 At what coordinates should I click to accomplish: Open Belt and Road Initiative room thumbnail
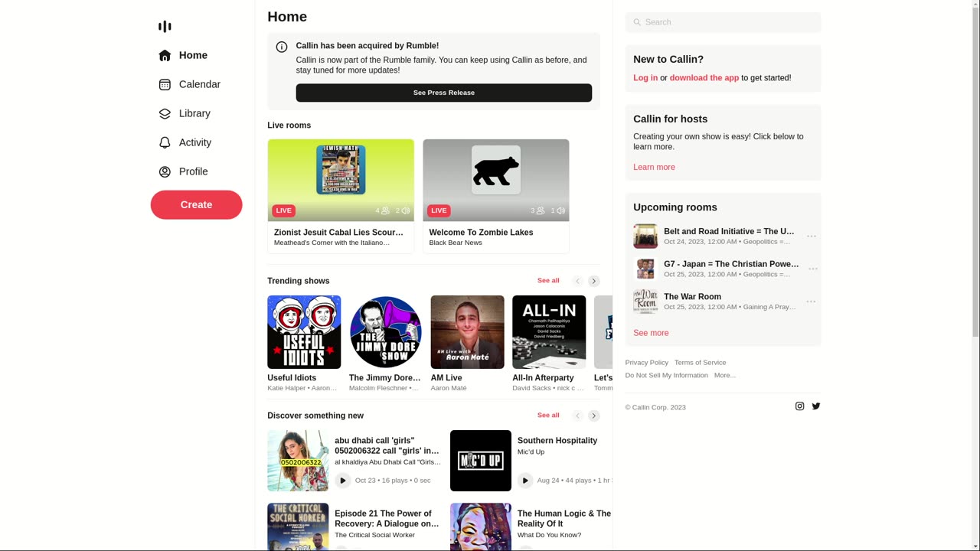645,236
